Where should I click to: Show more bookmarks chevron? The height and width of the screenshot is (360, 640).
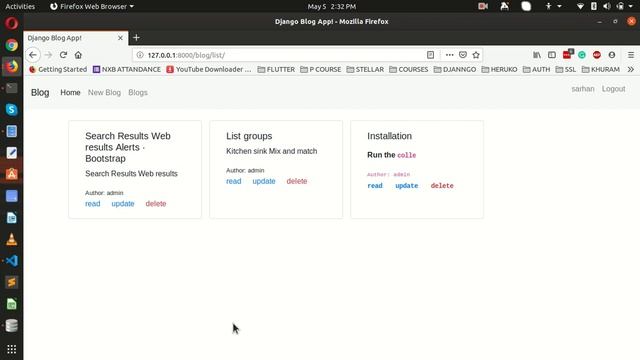[x=631, y=69]
